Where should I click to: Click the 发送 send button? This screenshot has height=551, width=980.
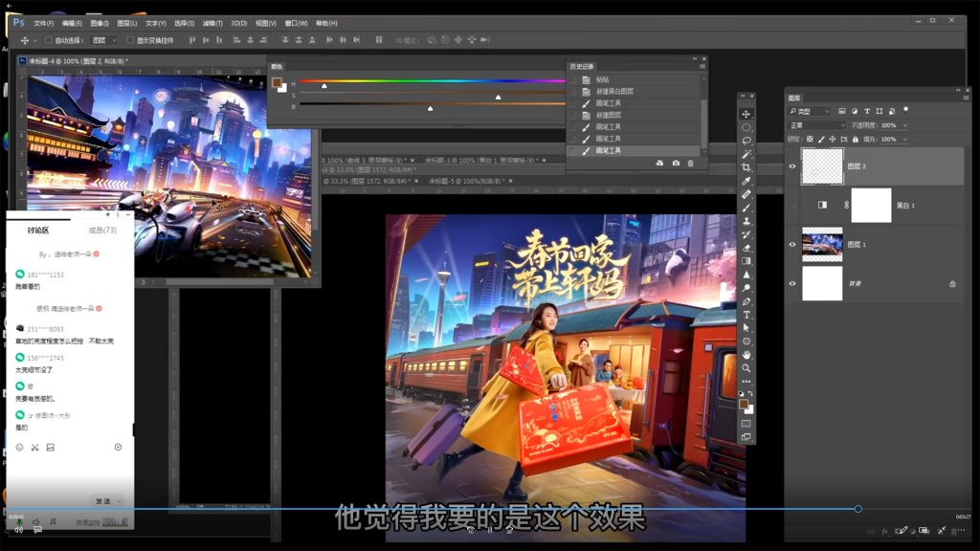pos(103,501)
